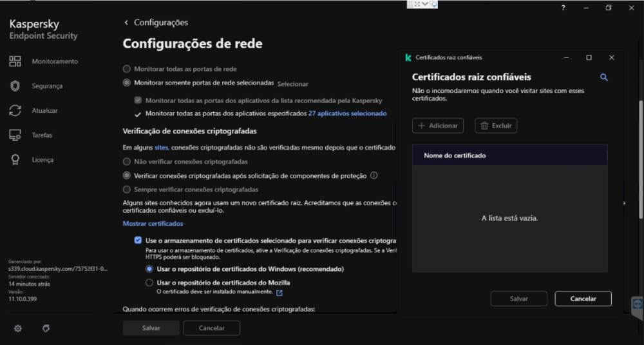Click the Atualizar refresh arrows icon

pos(15,111)
